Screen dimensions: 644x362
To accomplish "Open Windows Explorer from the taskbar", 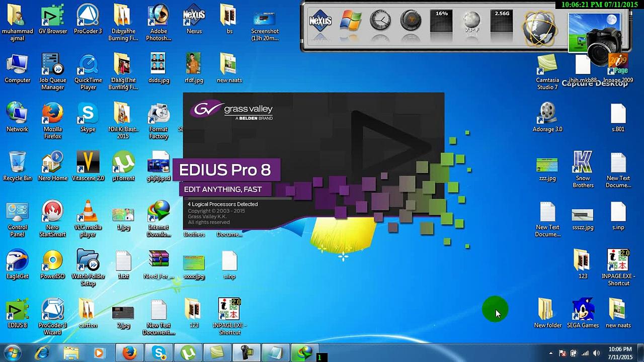I will 71,353.
